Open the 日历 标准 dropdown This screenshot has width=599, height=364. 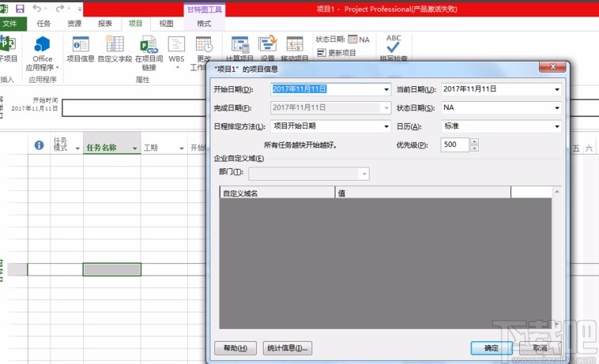click(557, 126)
